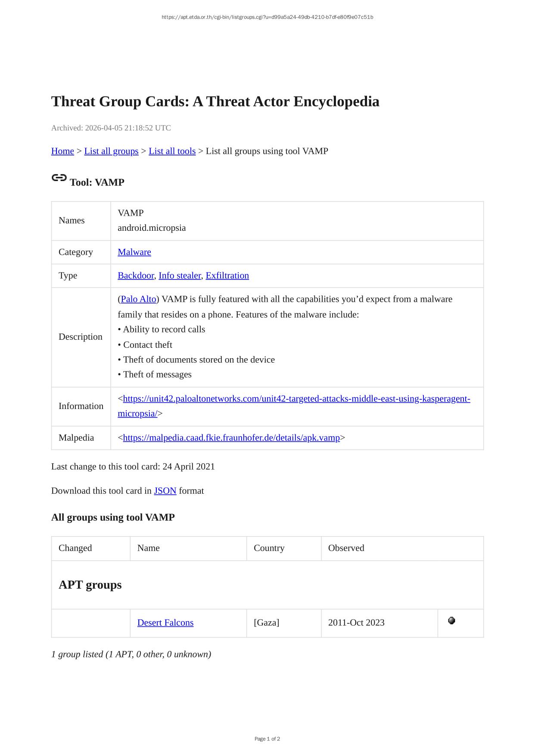Click the chain link icon beside Tool: VAMP
The height and width of the screenshot is (756, 535).
point(59,178)
